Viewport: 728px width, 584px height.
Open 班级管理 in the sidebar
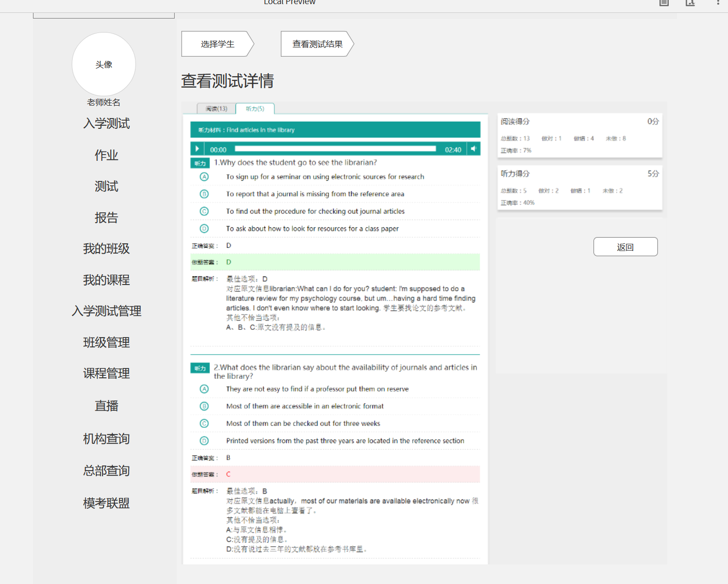[107, 342]
